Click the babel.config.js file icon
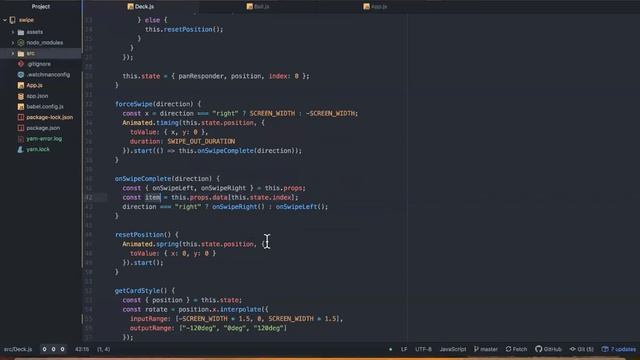This screenshot has height=360, width=640. click(21, 107)
